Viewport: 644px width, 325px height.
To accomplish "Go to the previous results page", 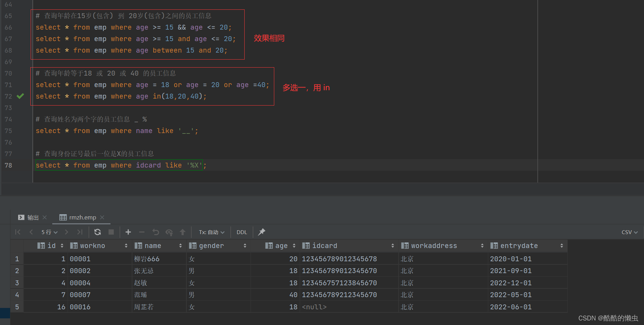I will (31, 232).
